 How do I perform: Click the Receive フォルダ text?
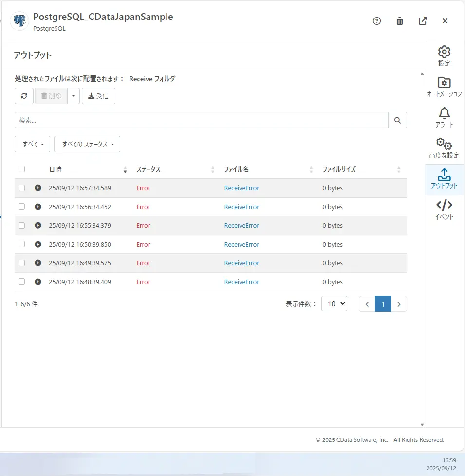[152, 79]
